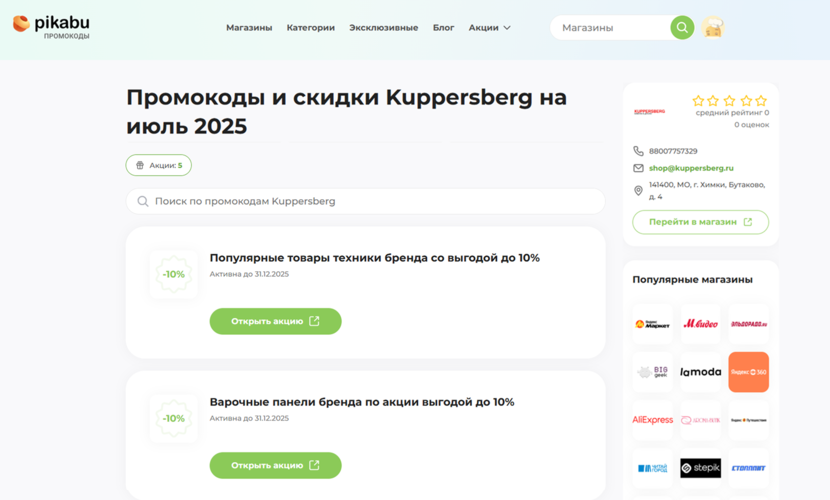Rate Kuppersberg with the fifth star
The height and width of the screenshot is (500, 830).
point(761,101)
